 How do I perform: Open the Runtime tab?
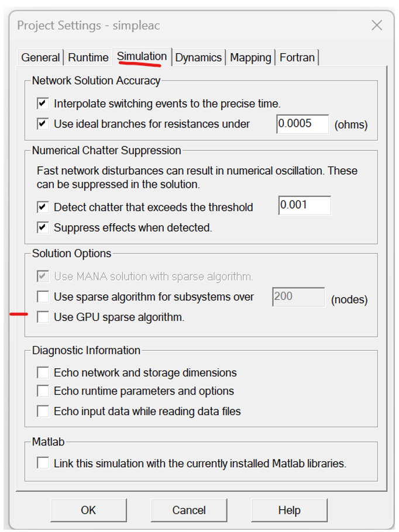pos(88,57)
